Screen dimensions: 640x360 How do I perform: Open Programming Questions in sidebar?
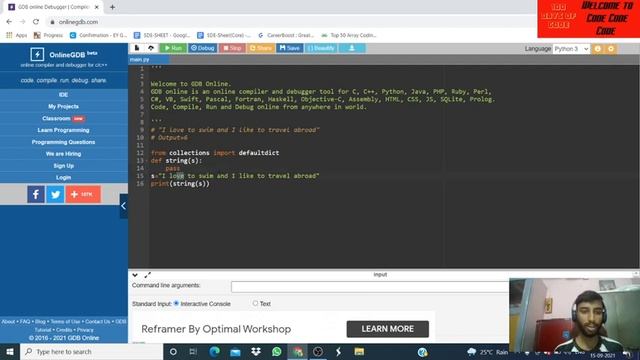point(63,142)
